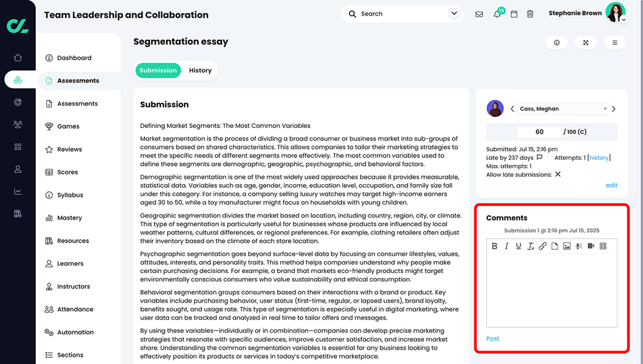Click the Stephanie Brown name text
The height and width of the screenshot is (364, 643).
(575, 13)
